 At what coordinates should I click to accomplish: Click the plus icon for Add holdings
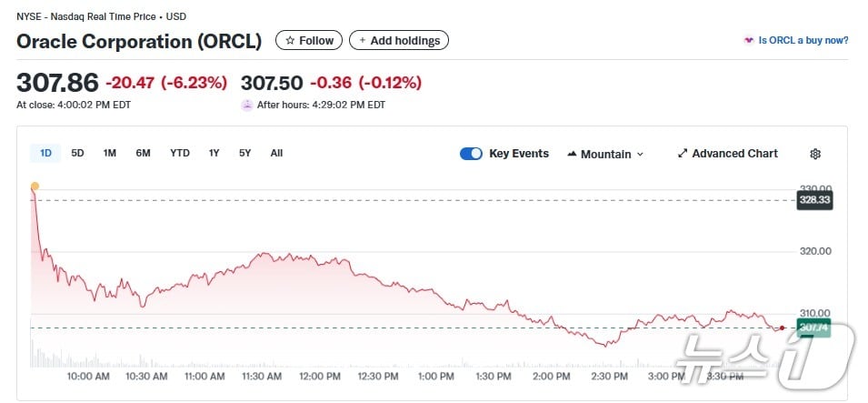[363, 41]
